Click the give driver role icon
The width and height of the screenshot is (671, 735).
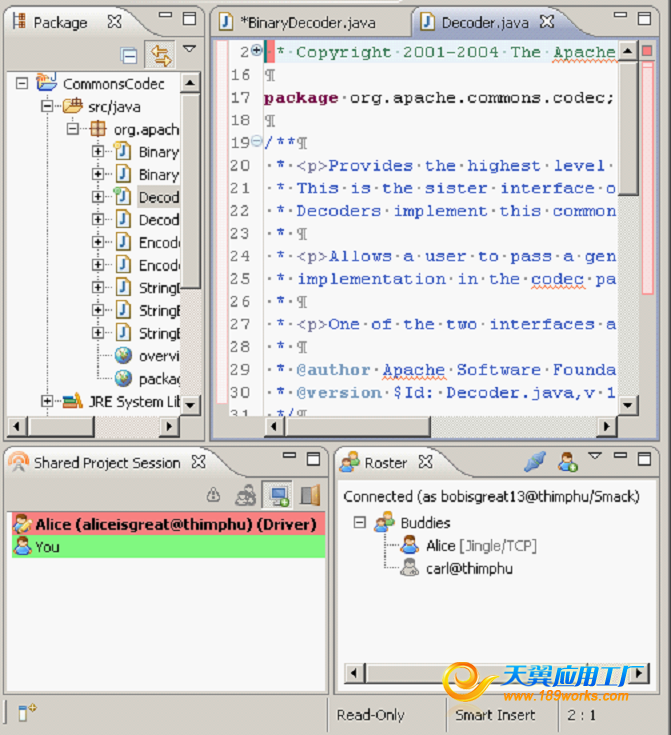coord(214,495)
